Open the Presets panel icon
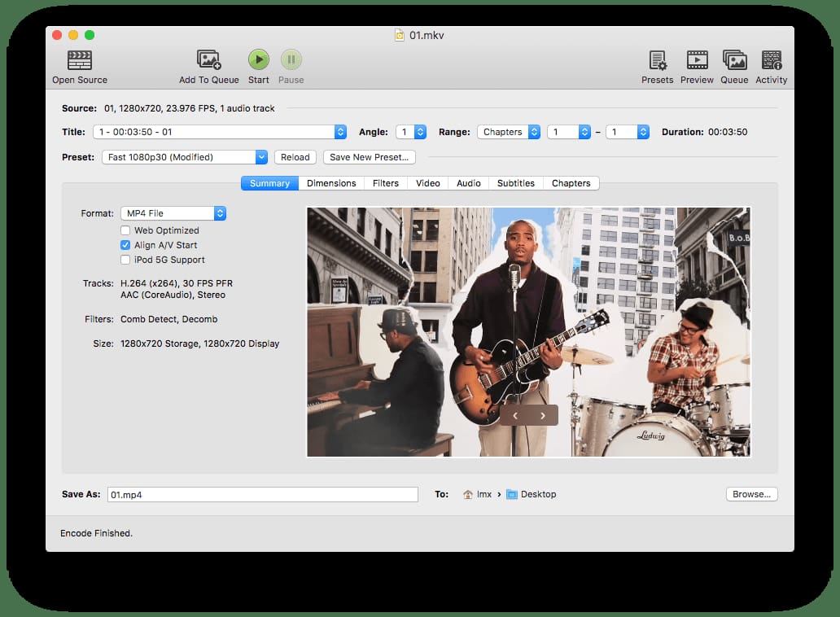The height and width of the screenshot is (617, 840). point(657,60)
